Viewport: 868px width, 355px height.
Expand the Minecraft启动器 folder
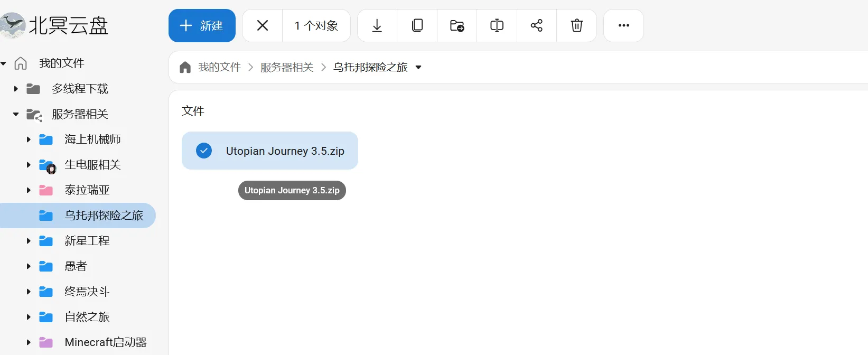[x=29, y=342]
